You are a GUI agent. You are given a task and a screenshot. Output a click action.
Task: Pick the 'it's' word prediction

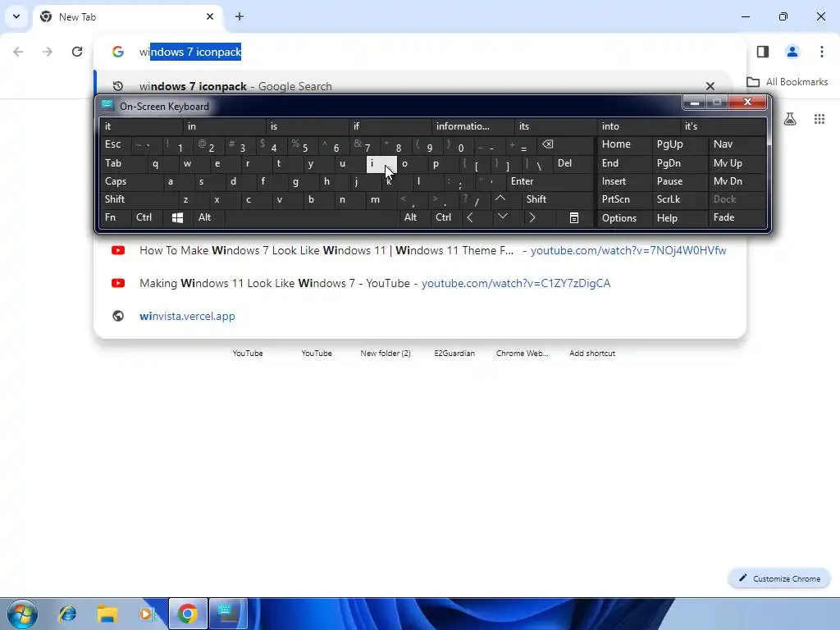724,126
